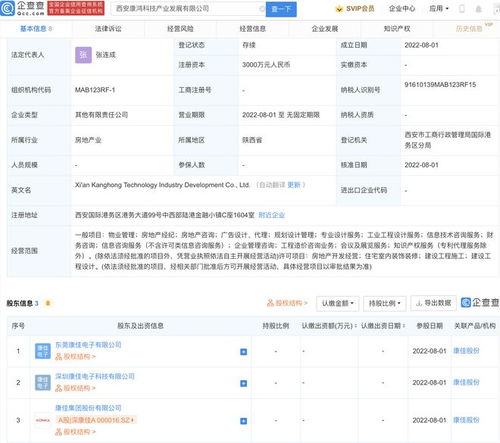View 股权结构 under 东莞康佳电子有限公司

coord(75,357)
